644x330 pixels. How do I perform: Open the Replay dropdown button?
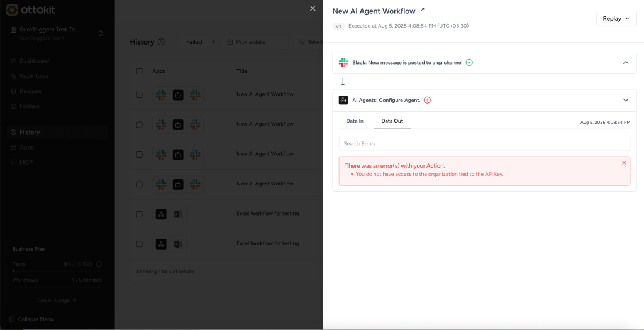[616, 19]
